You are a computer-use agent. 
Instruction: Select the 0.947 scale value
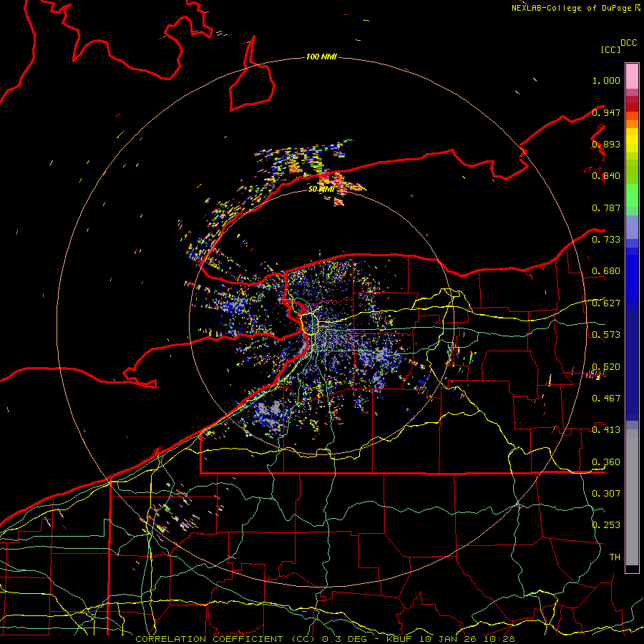click(606, 112)
